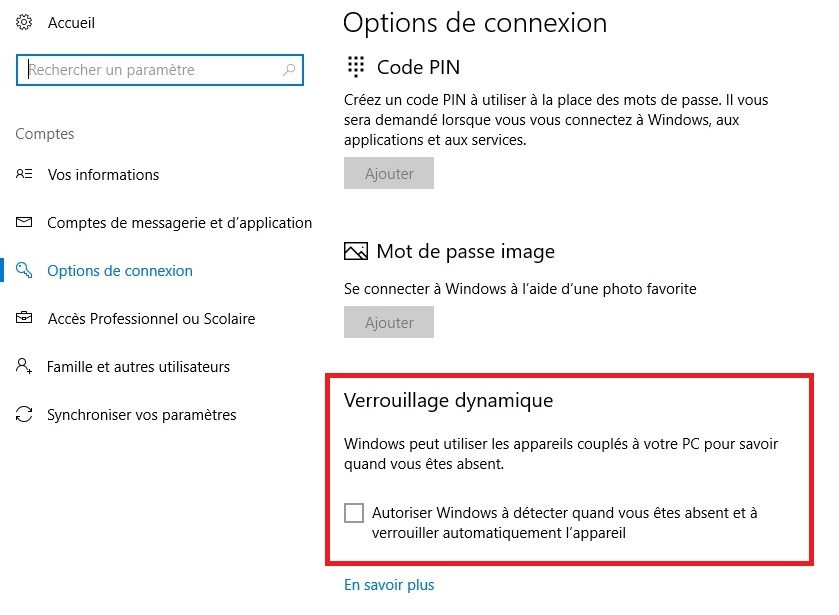Return to Accueil settings home
839x615 pixels.
(x=71, y=22)
